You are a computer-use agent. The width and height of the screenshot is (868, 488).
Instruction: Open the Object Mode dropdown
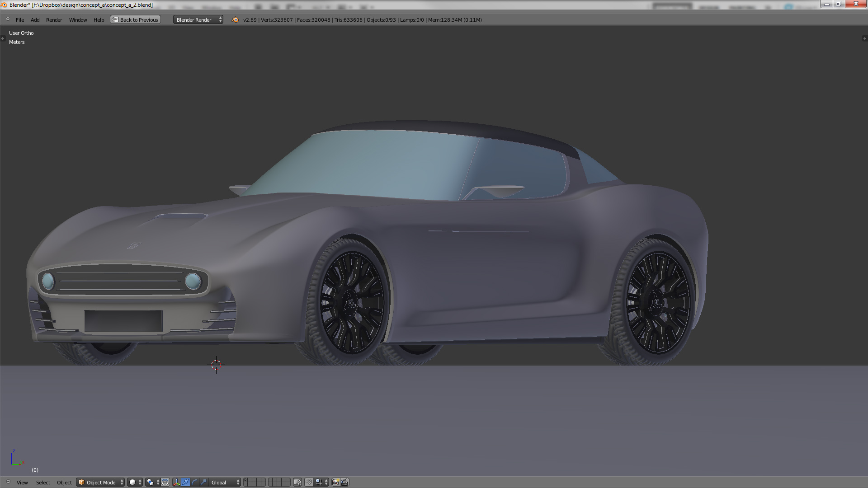pos(100,482)
